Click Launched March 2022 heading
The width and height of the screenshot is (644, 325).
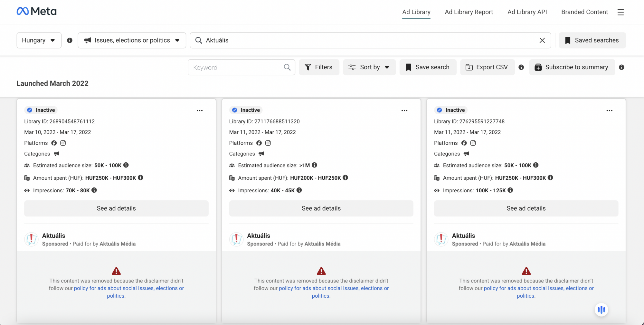(52, 83)
